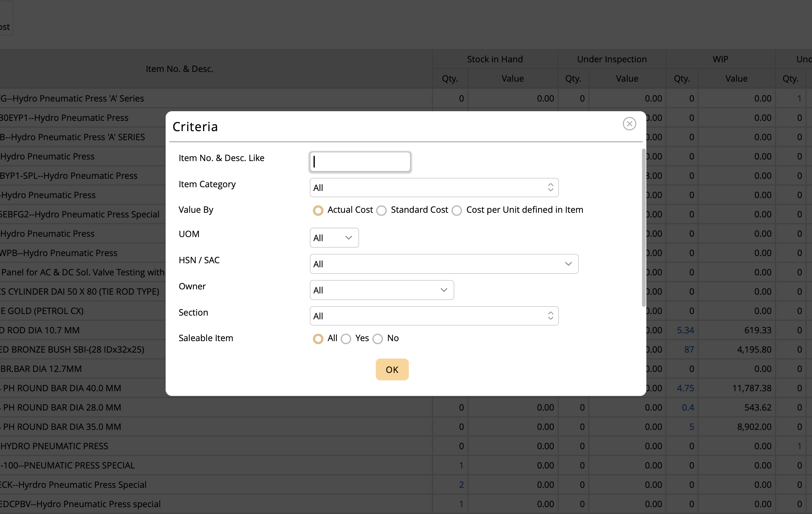This screenshot has width=812, height=514.
Task: Select Saleable Item All radio button
Action: click(x=318, y=339)
